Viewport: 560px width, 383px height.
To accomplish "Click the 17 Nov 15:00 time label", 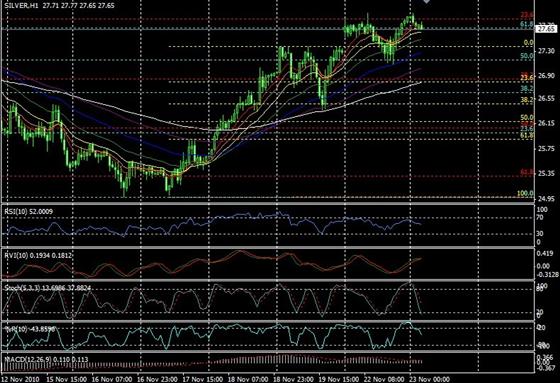I will [x=202, y=379].
